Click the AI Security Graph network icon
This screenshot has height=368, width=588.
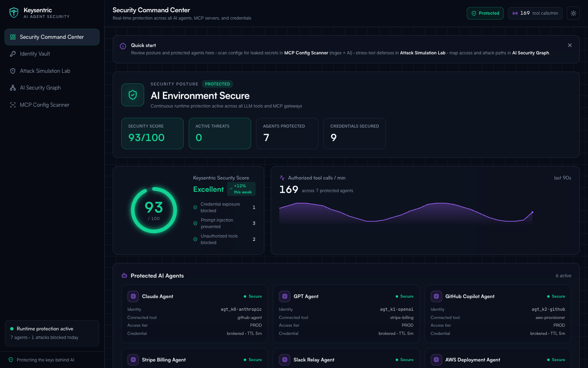pyautogui.click(x=13, y=88)
